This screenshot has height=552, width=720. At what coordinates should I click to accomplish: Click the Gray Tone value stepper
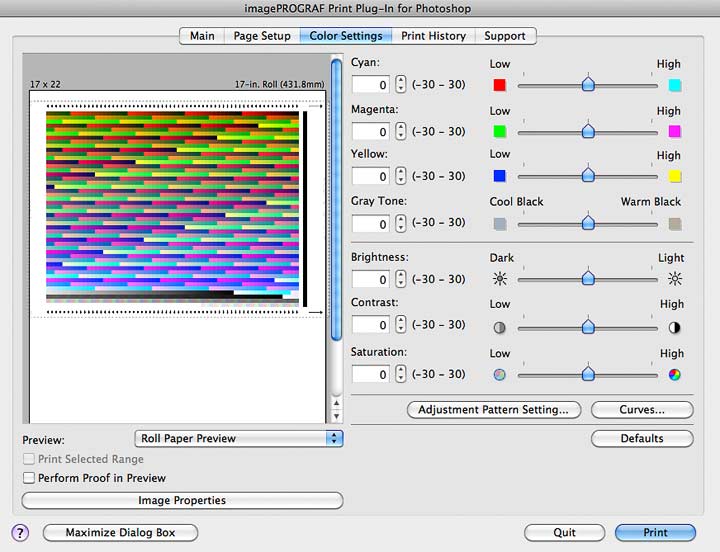point(401,223)
